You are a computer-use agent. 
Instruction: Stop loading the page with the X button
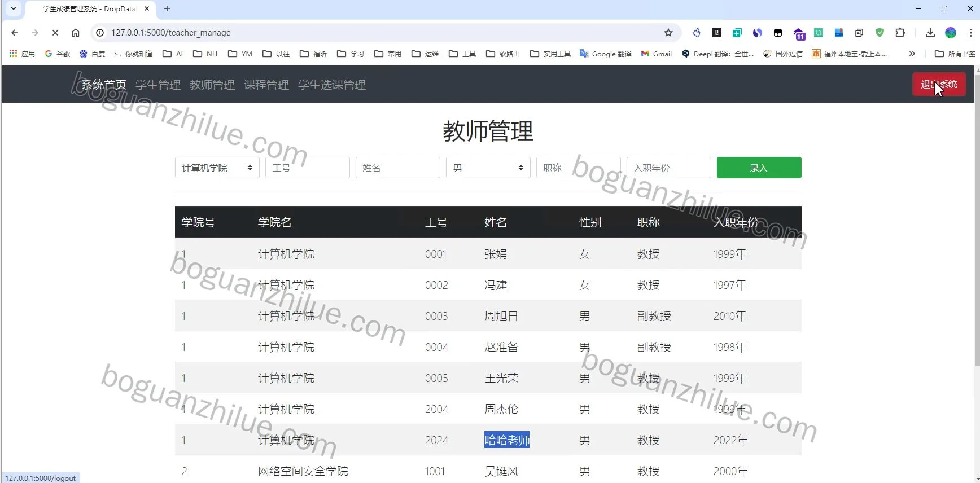coord(55,33)
